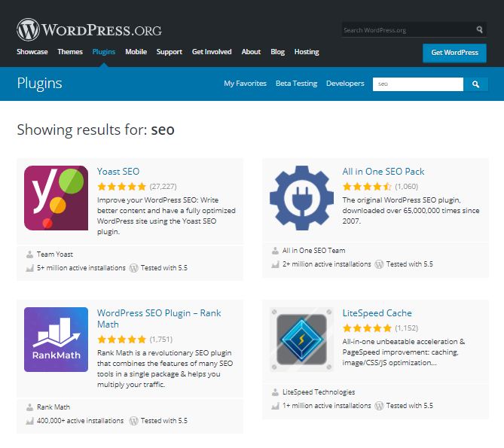
Task: Click the author icon next to LiteSpeed Technologies
Action: pos(275,392)
